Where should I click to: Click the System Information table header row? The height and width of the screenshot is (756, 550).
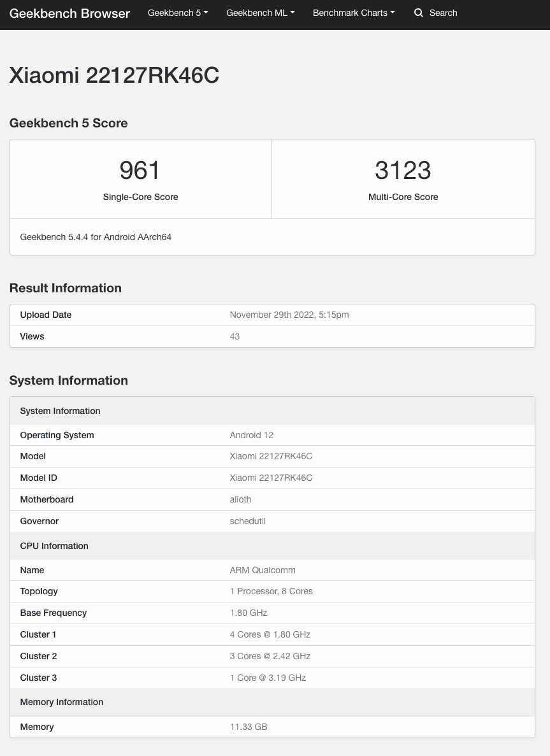[273, 411]
